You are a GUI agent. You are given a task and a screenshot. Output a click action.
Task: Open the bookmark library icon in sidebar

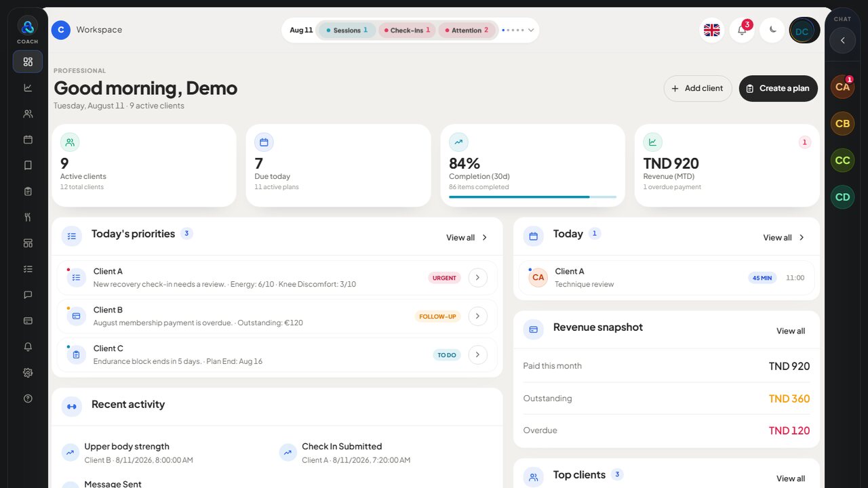tap(28, 165)
